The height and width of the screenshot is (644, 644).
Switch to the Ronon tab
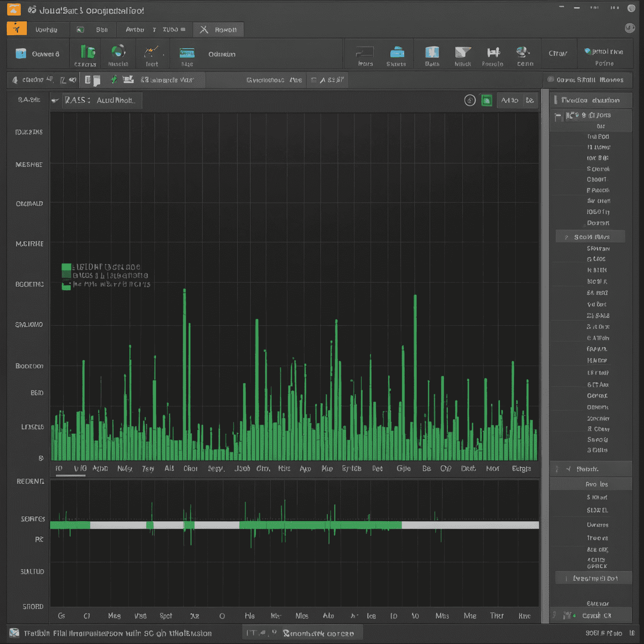point(218,30)
